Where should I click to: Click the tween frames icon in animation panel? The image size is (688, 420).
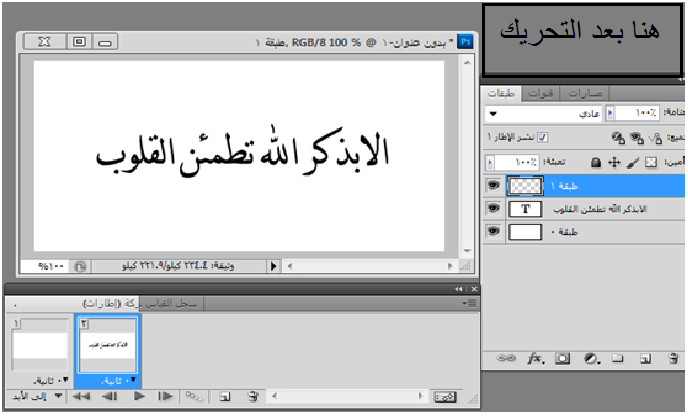click(x=195, y=397)
